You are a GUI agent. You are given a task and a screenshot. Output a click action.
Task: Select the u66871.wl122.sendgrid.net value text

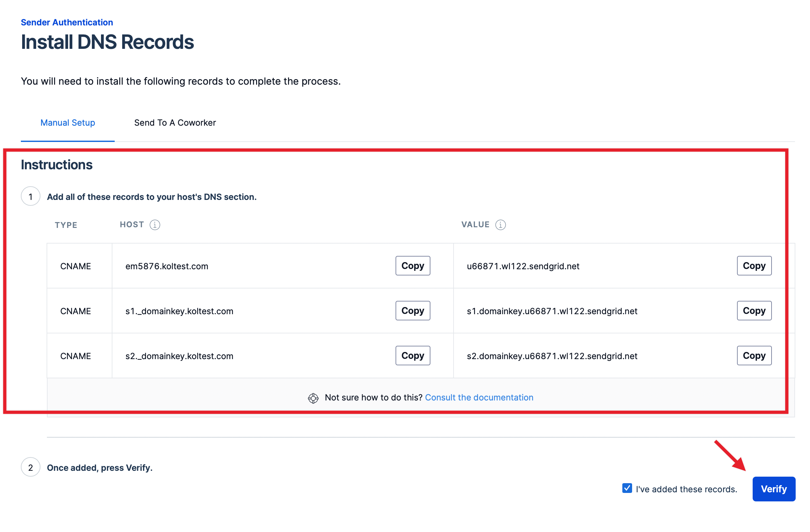(x=523, y=266)
